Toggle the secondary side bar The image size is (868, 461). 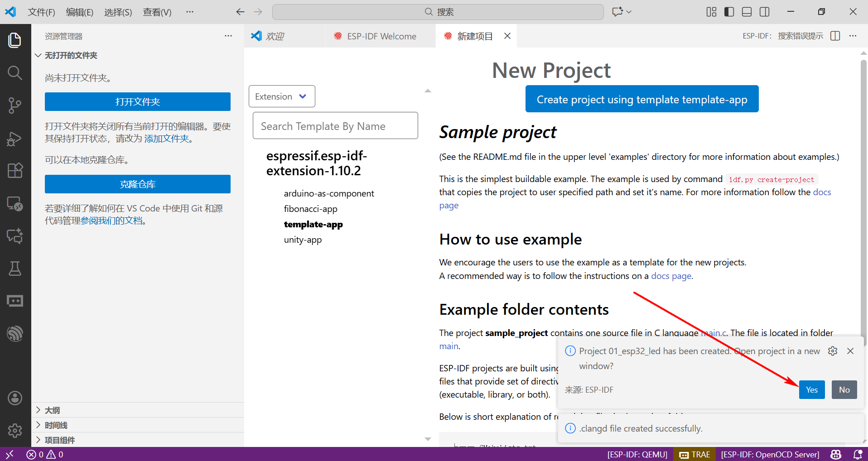coord(764,12)
